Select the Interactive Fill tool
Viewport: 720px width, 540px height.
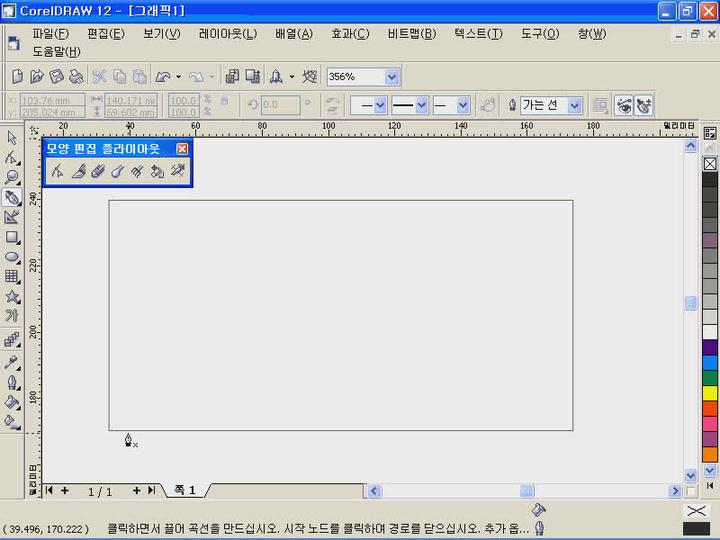[x=12, y=422]
